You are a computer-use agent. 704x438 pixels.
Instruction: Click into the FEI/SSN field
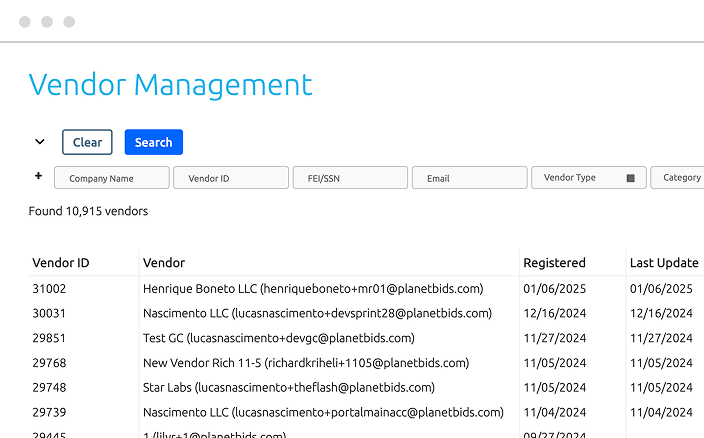point(350,178)
